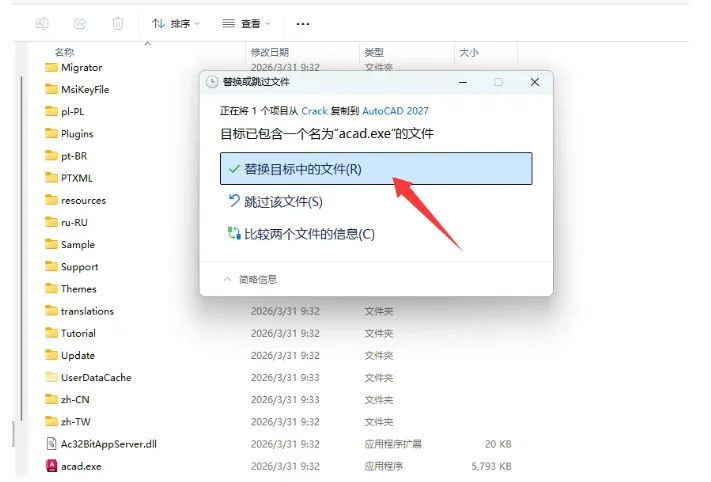Click the zh-CN date 2026/3/31 9:33
711x482 pixels.
pyautogui.click(x=285, y=399)
